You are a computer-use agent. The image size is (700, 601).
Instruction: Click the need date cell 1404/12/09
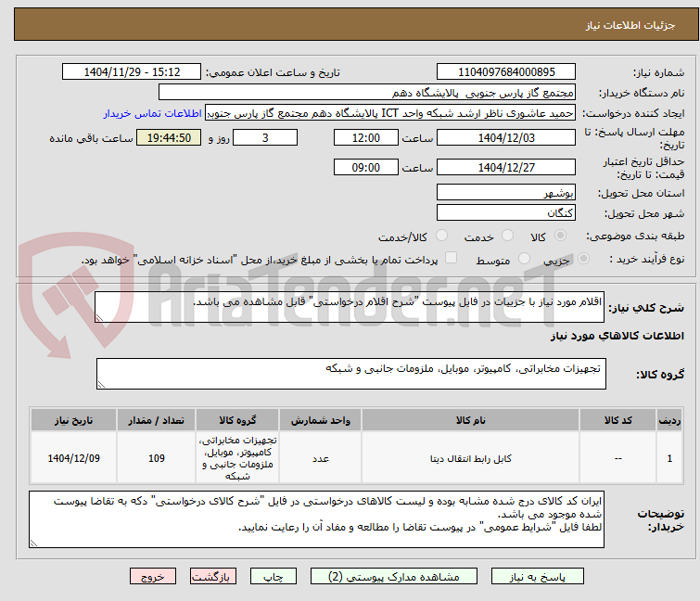[x=73, y=458]
